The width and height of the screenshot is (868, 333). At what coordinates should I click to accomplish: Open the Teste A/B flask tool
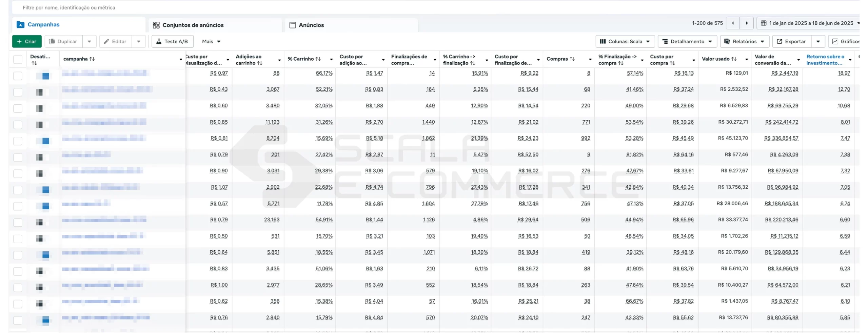pos(172,41)
